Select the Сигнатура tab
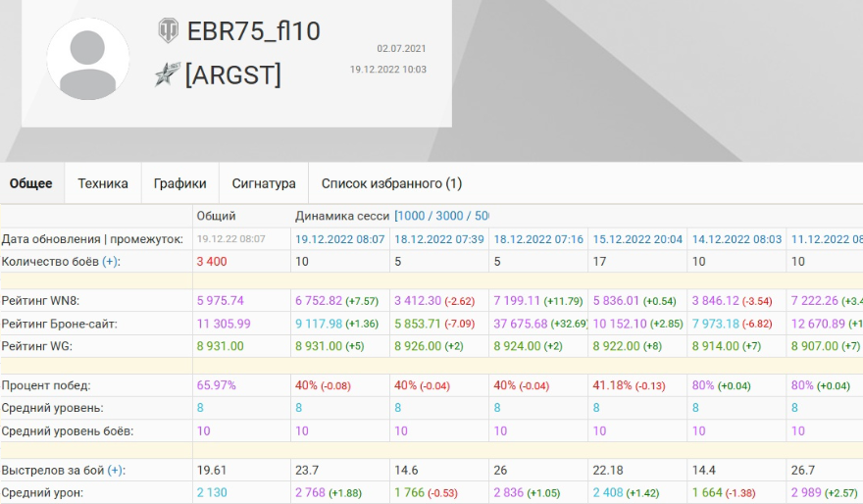Image resolution: width=863 pixels, height=504 pixels. [x=264, y=183]
